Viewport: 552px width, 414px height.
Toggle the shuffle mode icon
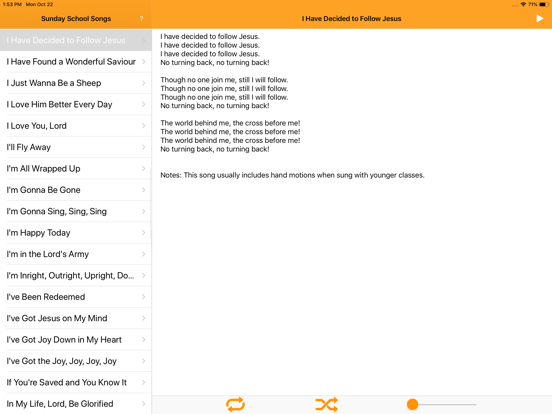tap(326, 404)
